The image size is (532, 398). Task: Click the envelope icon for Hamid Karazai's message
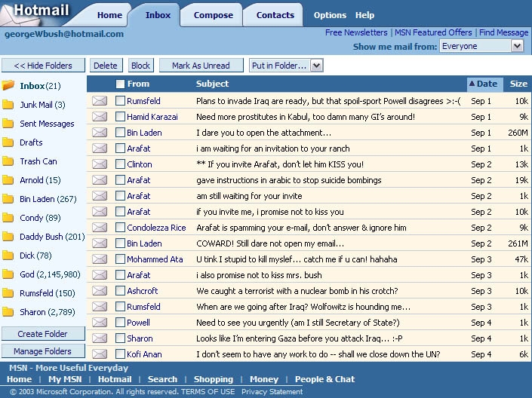coord(100,117)
